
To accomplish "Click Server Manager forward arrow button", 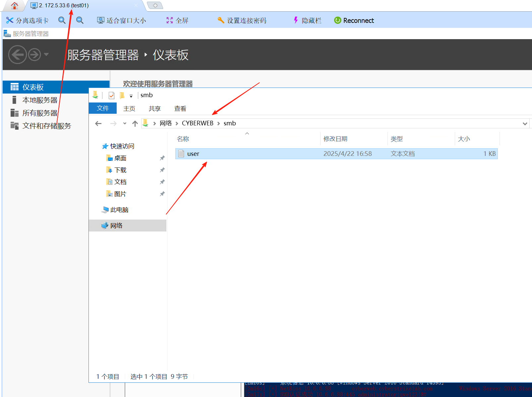I will point(34,54).
